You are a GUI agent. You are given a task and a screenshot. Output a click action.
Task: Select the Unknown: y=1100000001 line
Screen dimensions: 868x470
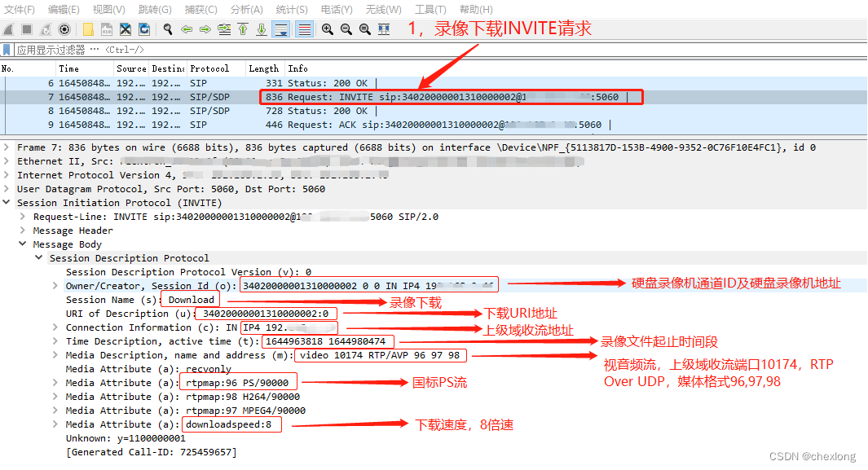point(126,438)
